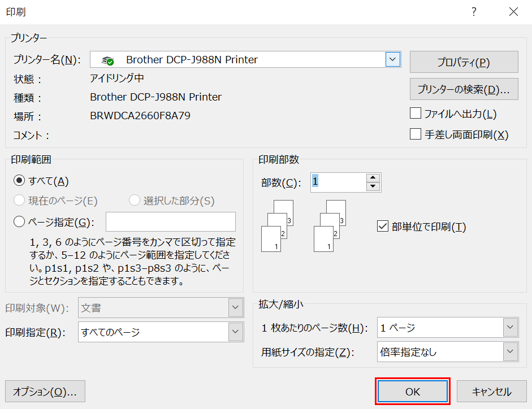532x409 pixels.
Task: Click the キャンセル button
Action: pos(491,391)
